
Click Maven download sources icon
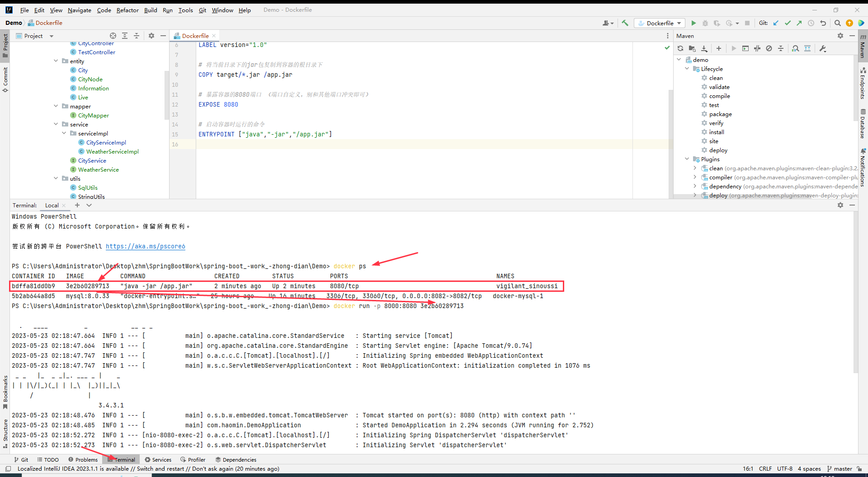(x=704, y=48)
